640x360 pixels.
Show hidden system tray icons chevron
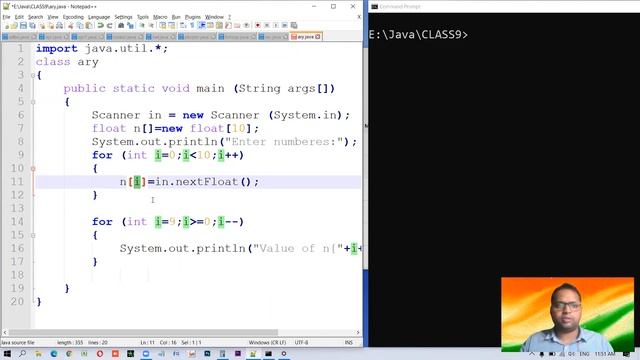[x=532, y=354]
